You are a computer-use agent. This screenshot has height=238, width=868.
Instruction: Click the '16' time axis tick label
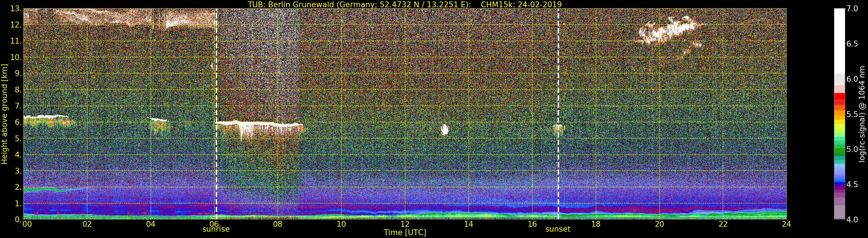(x=532, y=224)
